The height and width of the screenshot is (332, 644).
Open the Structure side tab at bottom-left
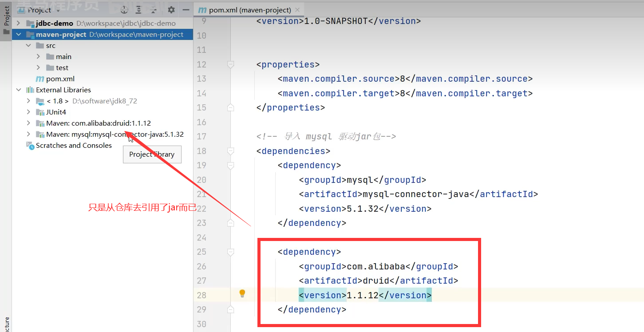[x=6, y=325]
